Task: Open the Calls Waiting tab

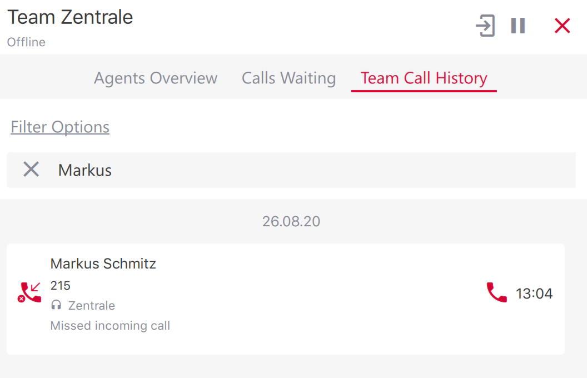Action: point(289,78)
